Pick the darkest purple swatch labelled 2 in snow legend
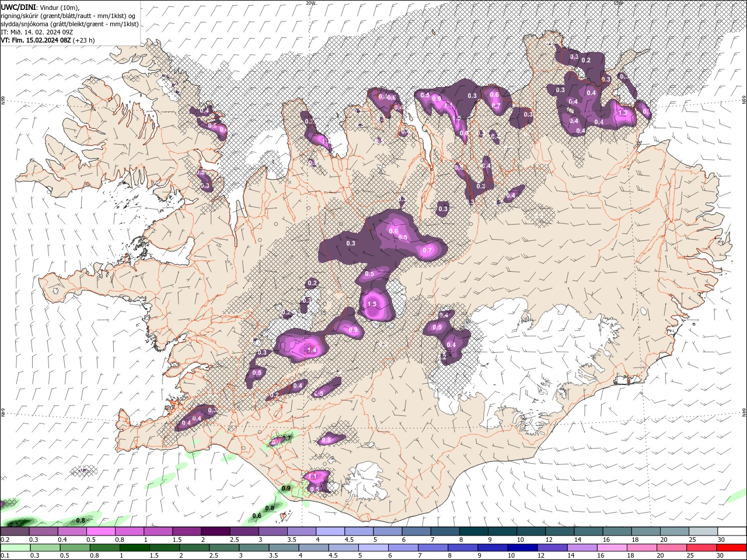 pos(215,531)
